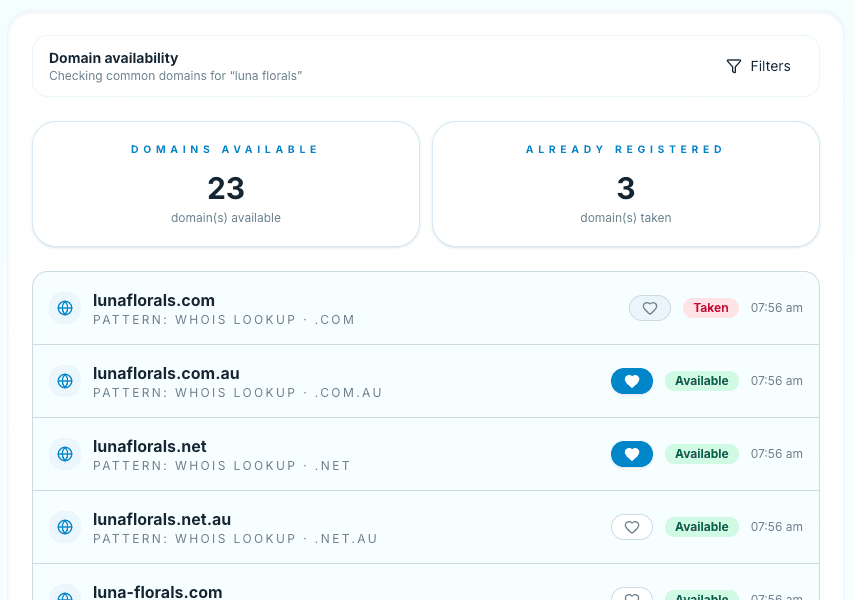Click 'Pattern: Whois Lookup · .NET.AU' text
Viewport: 854px width, 600px height.
[235, 538]
